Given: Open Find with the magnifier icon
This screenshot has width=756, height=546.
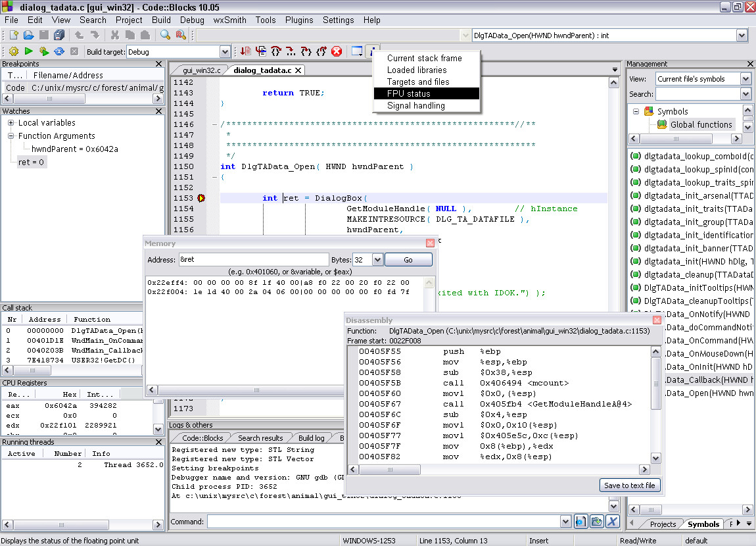Looking at the screenshot, I should point(165,36).
